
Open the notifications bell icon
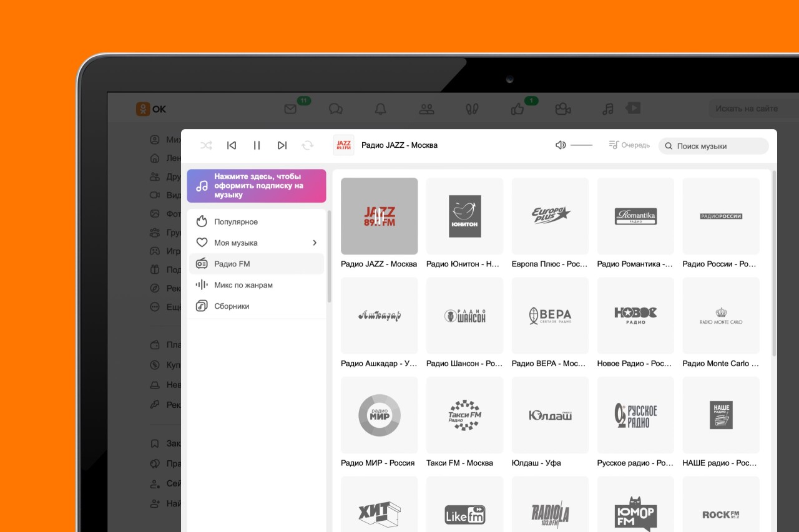(x=380, y=109)
